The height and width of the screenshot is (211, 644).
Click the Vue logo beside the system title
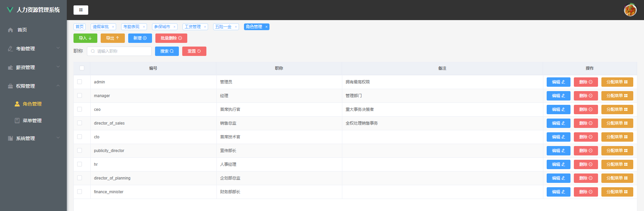[x=10, y=10]
